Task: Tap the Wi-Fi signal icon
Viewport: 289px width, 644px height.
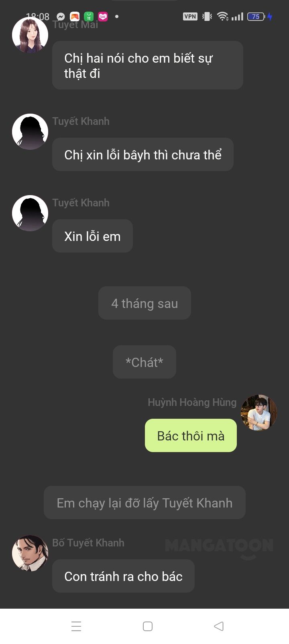Action: coord(222,16)
